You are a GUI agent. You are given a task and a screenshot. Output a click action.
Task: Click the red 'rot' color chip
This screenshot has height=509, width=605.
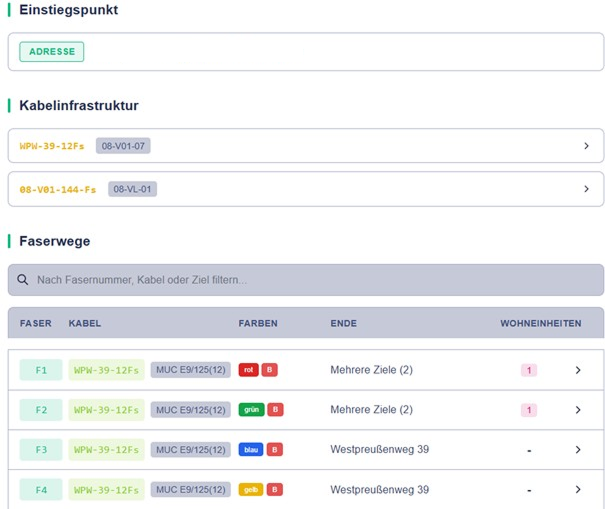point(248,370)
